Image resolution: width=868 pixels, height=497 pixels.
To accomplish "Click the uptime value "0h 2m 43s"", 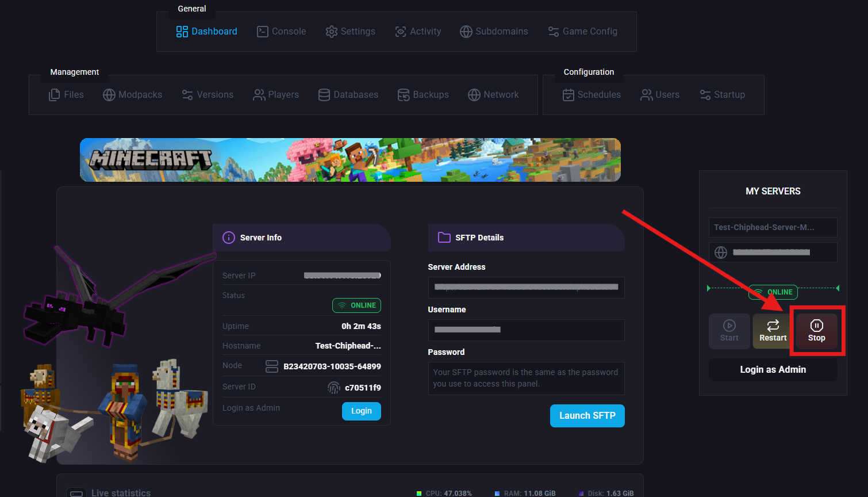I will click(361, 326).
